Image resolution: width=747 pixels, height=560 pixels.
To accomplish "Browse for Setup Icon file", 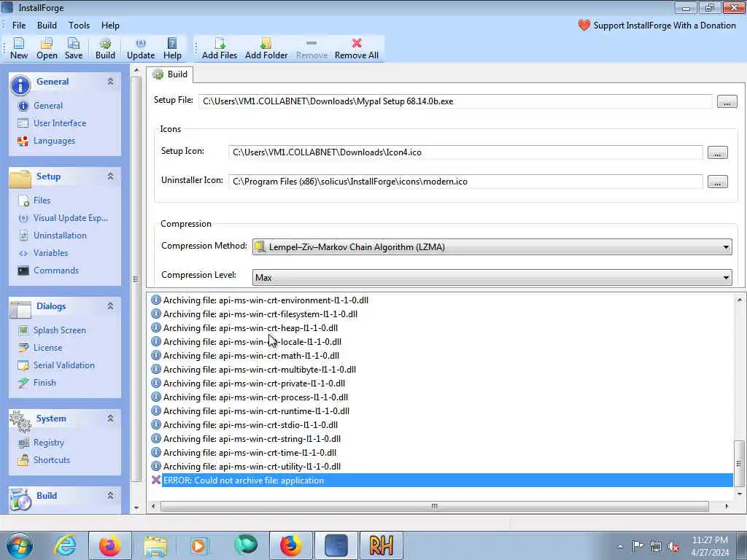I will click(718, 152).
